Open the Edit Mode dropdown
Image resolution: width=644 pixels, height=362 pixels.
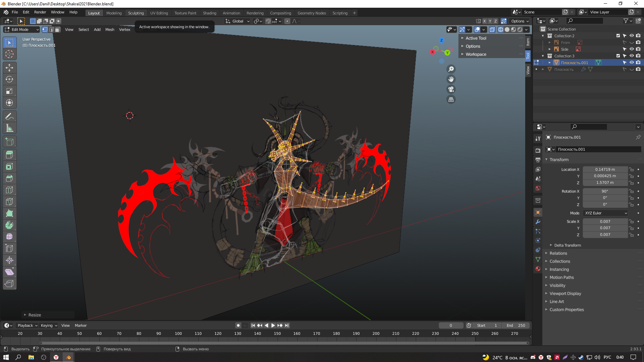[x=22, y=30]
